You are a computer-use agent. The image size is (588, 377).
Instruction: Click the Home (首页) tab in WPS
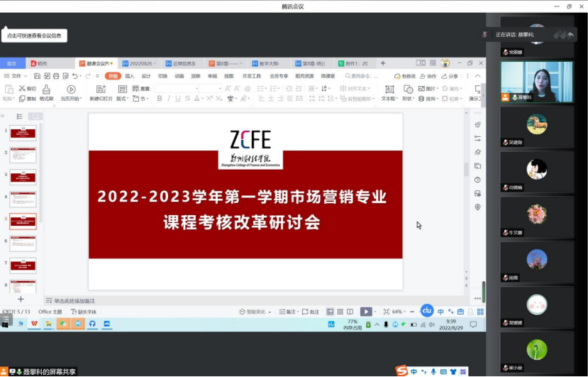(12, 63)
